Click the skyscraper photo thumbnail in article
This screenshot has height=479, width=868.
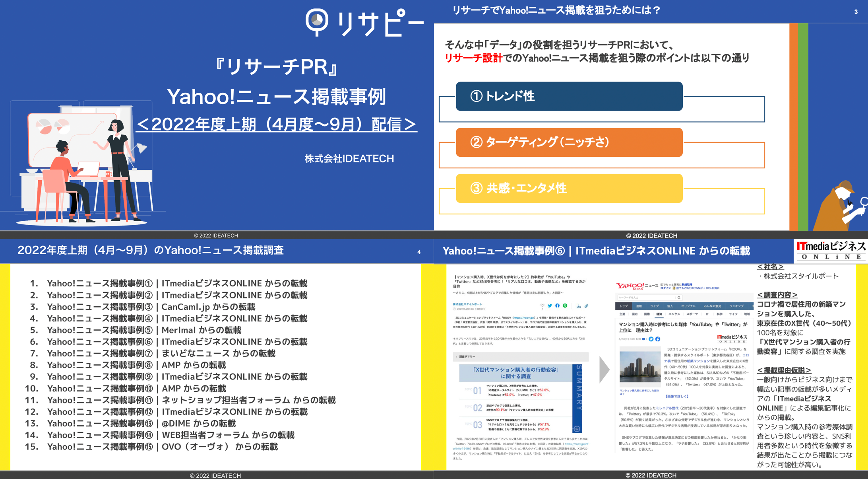tap(640, 367)
